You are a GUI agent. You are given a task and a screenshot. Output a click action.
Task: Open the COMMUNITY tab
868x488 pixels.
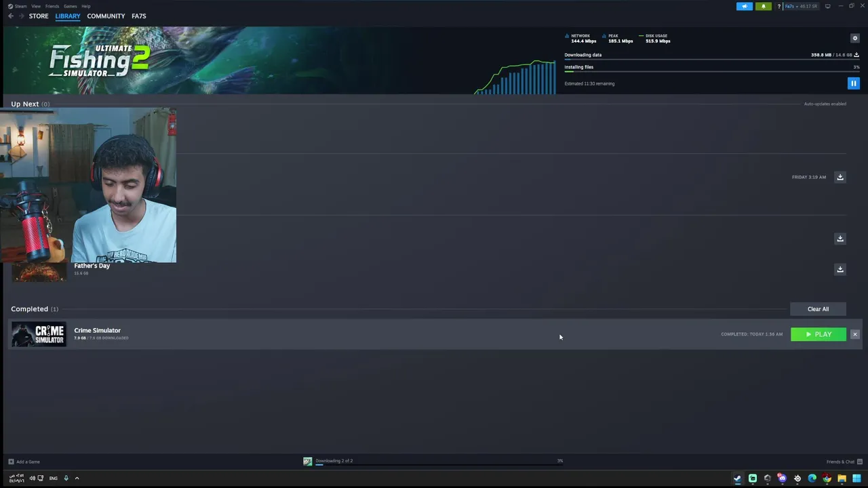point(106,16)
